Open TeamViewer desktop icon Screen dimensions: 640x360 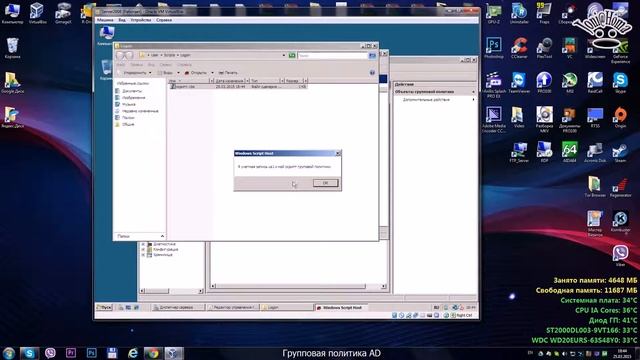point(519,82)
